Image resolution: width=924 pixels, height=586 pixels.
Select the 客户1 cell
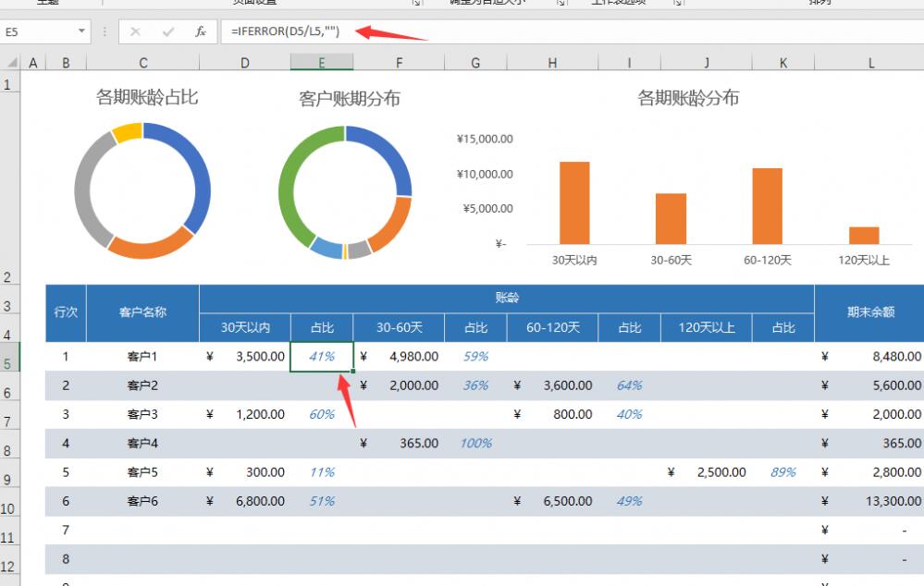click(x=142, y=357)
